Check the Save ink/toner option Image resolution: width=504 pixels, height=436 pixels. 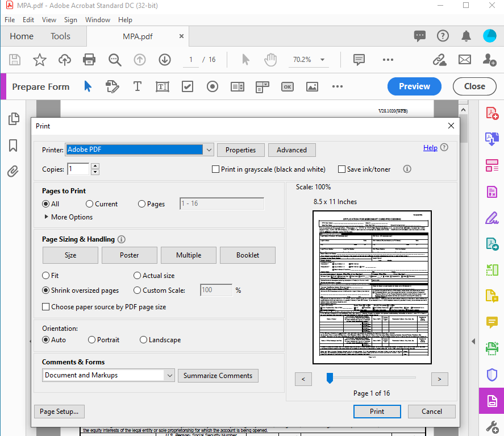341,169
